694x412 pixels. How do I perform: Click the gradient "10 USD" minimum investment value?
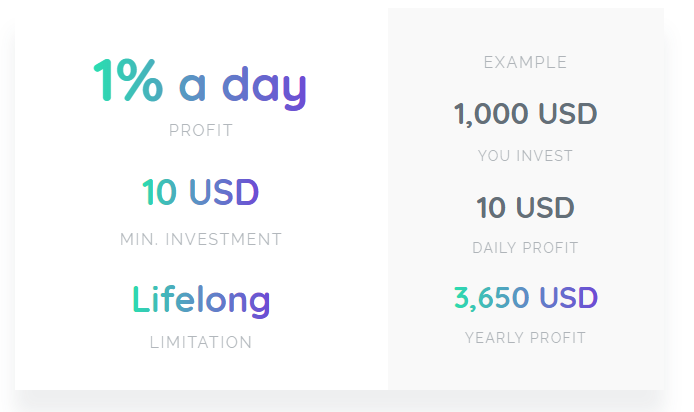pyautogui.click(x=200, y=193)
